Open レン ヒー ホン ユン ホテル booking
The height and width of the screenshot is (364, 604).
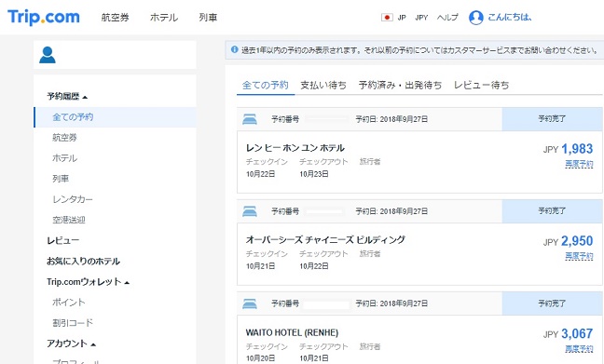(295, 148)
